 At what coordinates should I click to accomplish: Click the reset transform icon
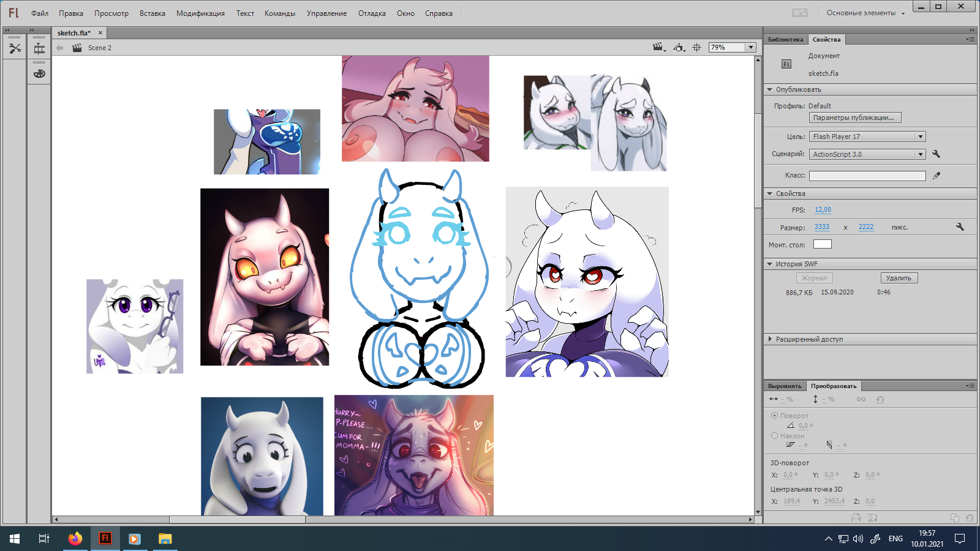pyautogui.click(x=880, y=399)
